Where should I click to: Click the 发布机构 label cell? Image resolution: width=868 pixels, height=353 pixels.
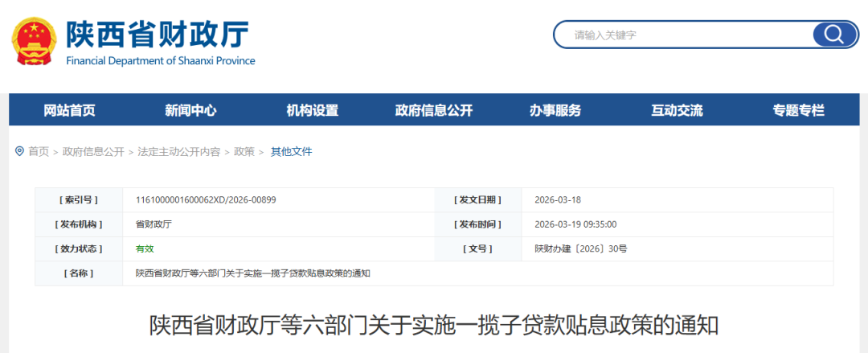[79, 224]
